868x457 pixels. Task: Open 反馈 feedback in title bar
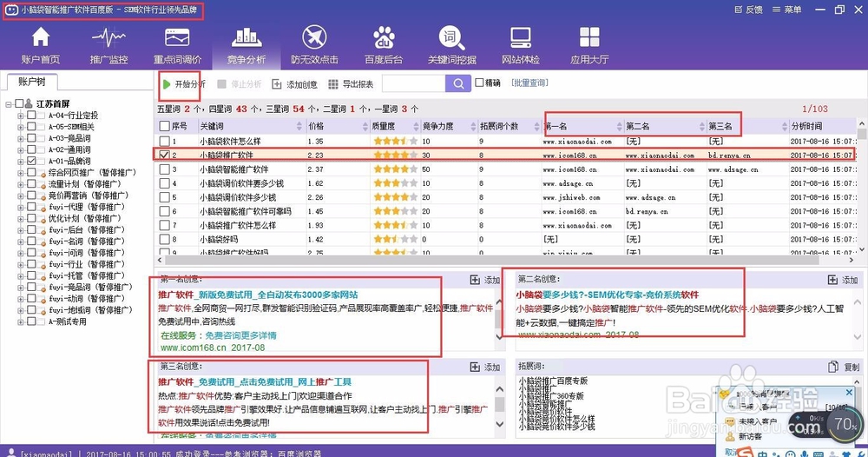click(748, 10)
